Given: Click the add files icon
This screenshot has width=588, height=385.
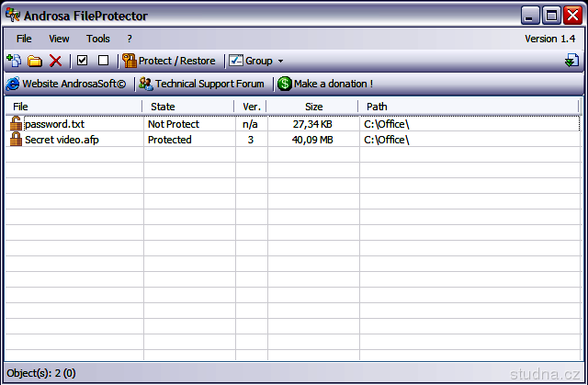Looking at the screenshot, I should click(14, 61).
